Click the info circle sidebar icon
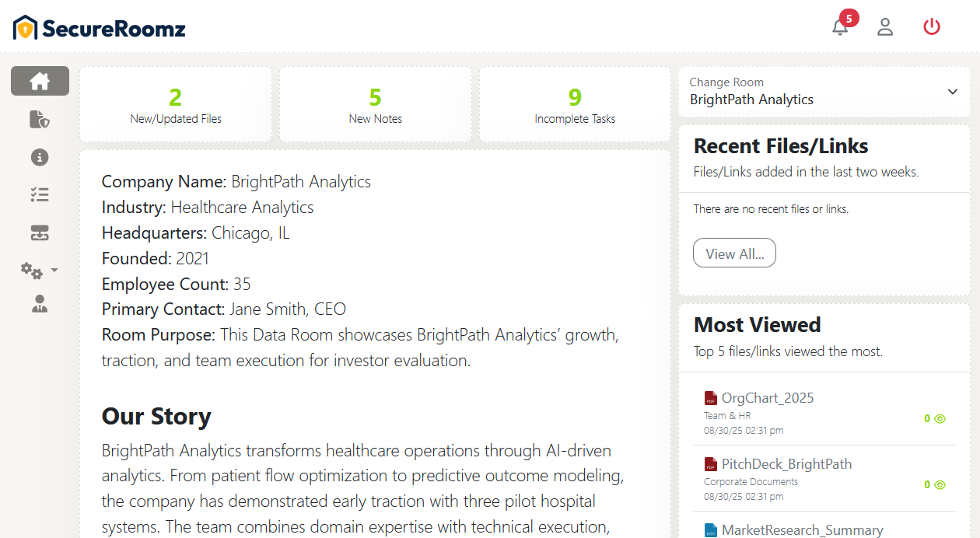 tap(40, 157)
